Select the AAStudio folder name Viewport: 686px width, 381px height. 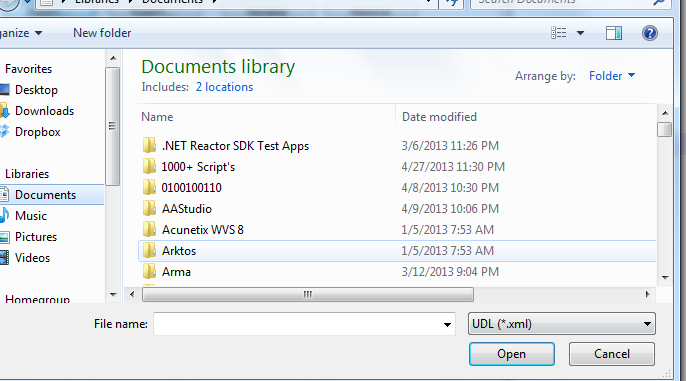[187, 209]
